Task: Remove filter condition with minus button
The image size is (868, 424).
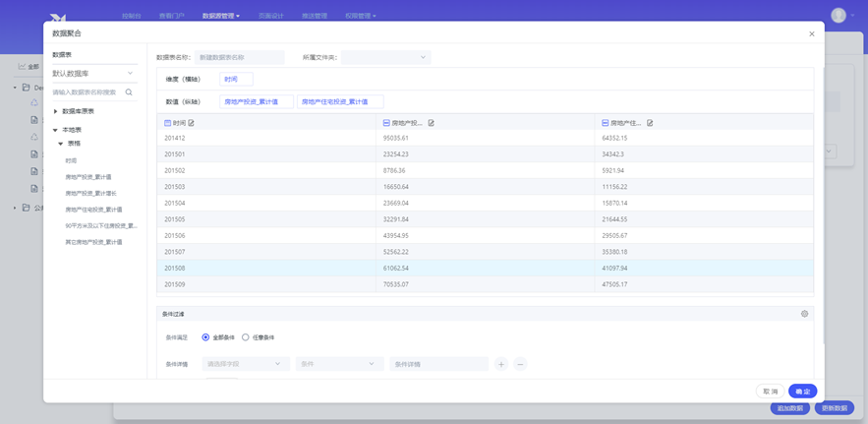Action: [x=520, y=364]
